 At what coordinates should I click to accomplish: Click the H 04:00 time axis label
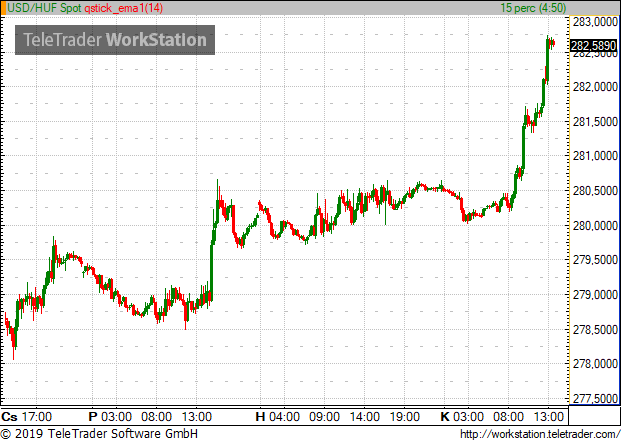(x=278, y=417)
